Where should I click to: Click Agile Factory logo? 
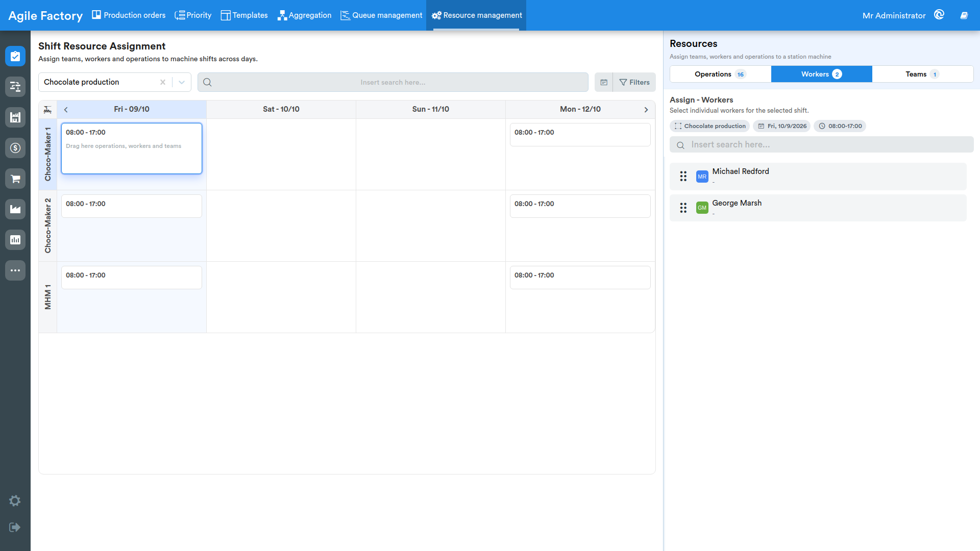coord(45,16)
